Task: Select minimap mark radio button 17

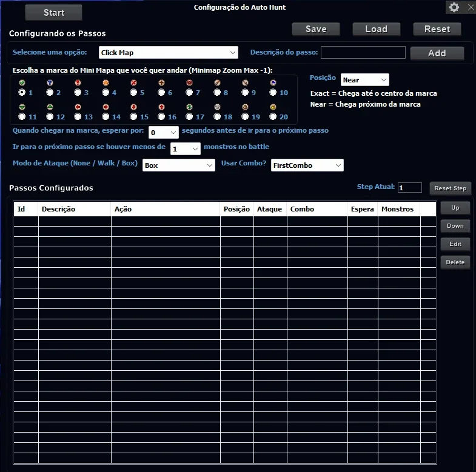Action: coord(189,116)
